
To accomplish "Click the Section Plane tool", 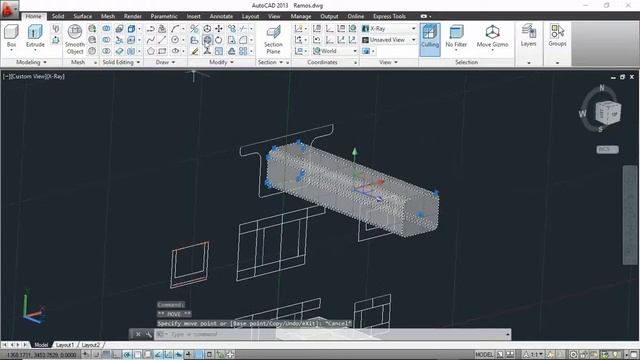I will coord(273,39).
